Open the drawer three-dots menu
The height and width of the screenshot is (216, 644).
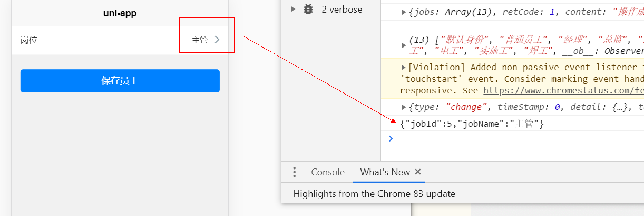295,172
